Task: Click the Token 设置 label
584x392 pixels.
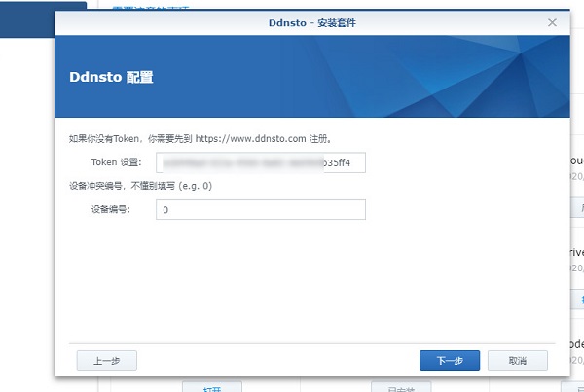Action: click(116, 162)
